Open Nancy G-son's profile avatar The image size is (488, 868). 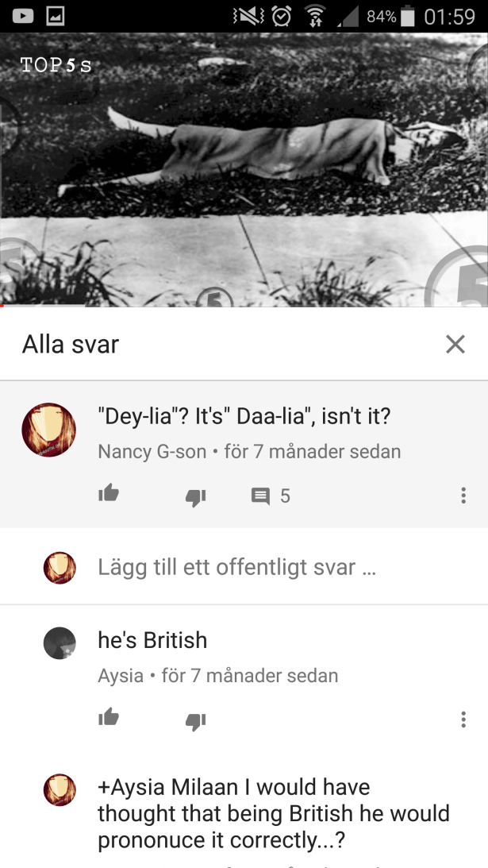[x=48, y=430]
